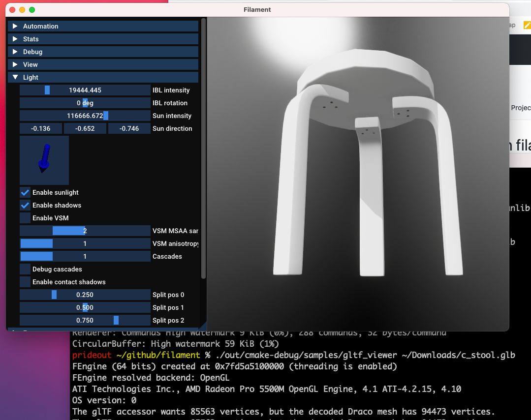Click 'prideout' prompt text in terminal
Viewport: 531px width, 420px height.
point(92,355)
